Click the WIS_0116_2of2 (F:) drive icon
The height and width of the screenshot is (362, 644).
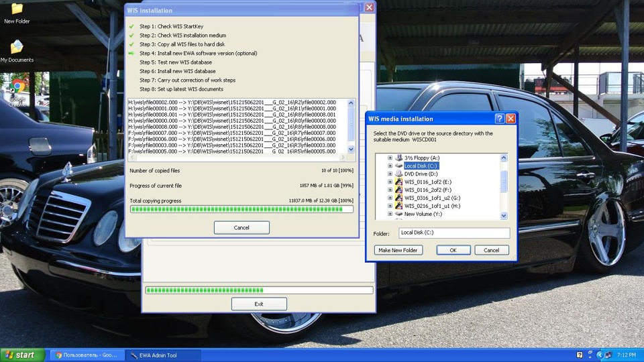398,190
